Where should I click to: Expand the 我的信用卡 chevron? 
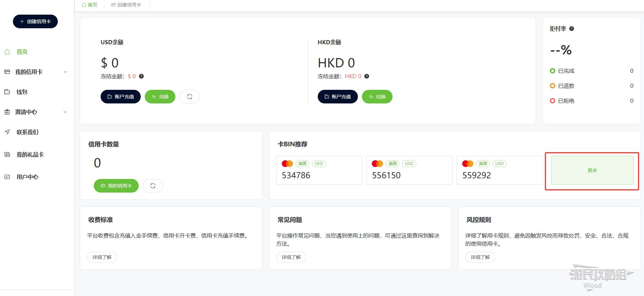pos(65,72)
